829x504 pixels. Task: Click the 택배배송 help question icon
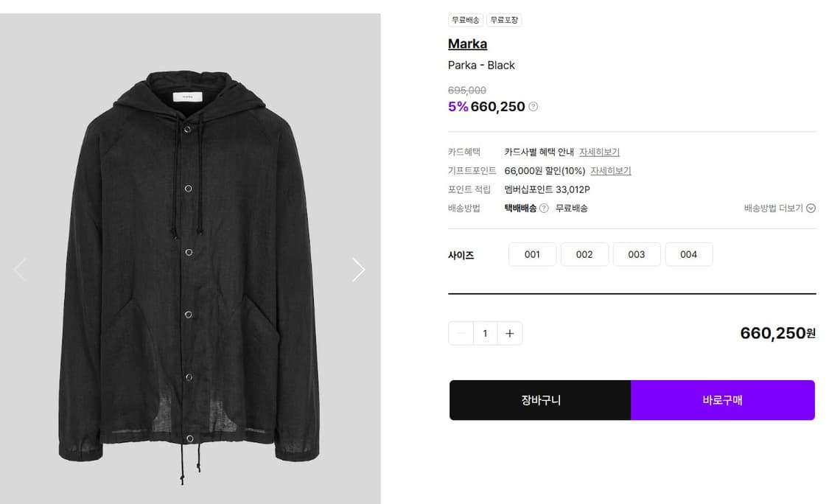point(544,208)
